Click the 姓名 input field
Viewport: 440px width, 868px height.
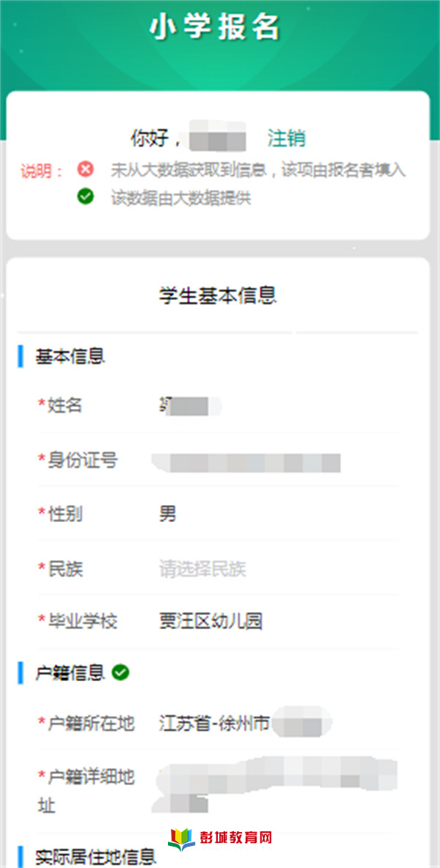pos(278,405)
